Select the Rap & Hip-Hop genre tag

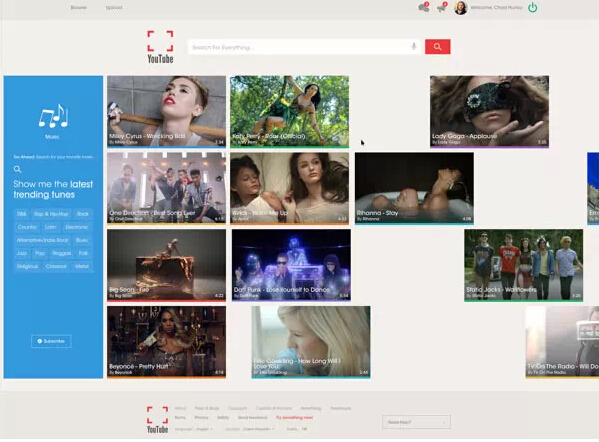coord(51,214)
